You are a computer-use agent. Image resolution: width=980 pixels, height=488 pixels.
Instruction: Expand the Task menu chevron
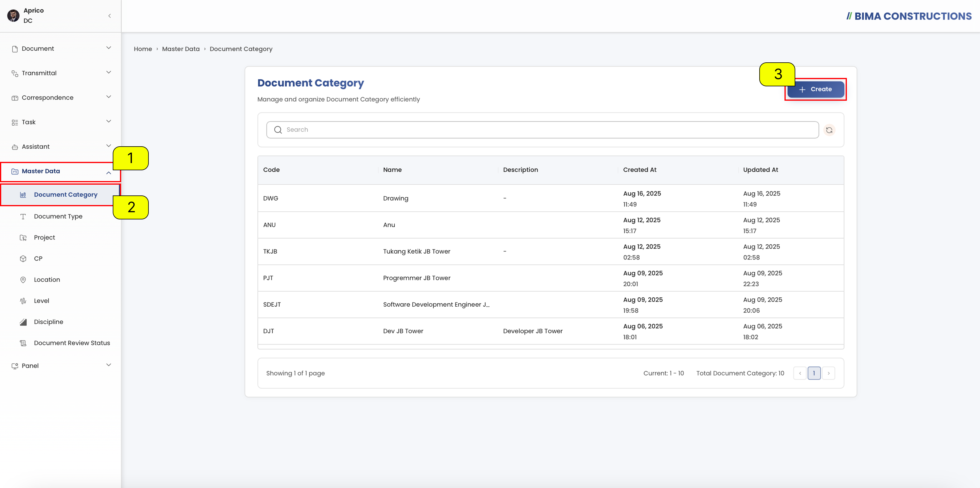pyautogui.click(x=109, y=121)
